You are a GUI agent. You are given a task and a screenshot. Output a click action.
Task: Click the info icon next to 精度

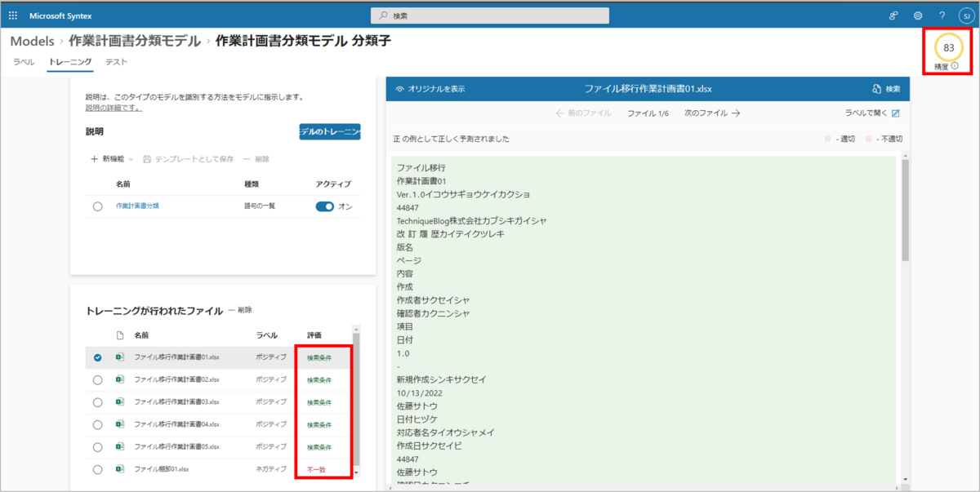pos(955,66)
